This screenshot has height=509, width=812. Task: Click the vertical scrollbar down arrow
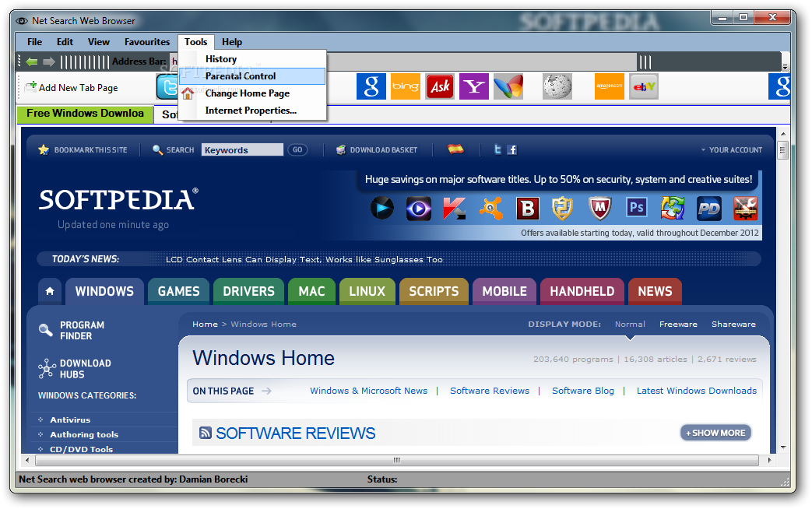783,447
